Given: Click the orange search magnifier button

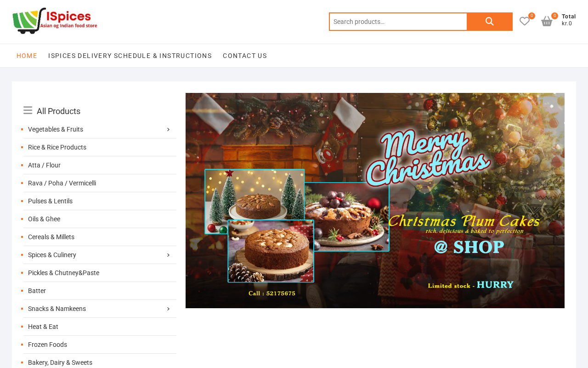Looking at the screenshot, I should [x=490, y=22].
